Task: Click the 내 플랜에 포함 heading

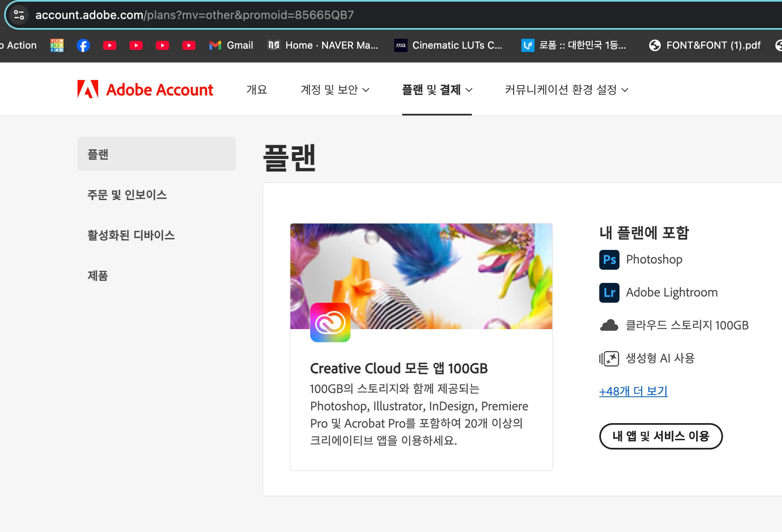Action: [644, 233]
